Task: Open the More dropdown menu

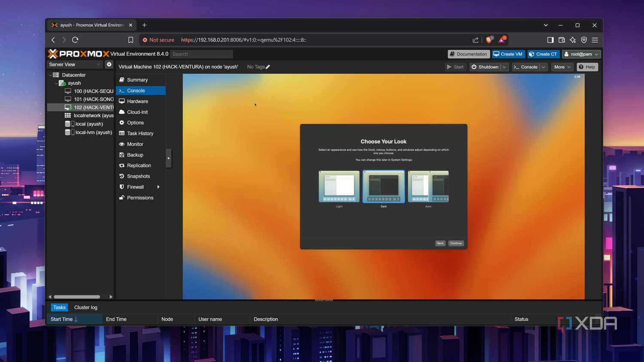Action: tap(562, 67)
